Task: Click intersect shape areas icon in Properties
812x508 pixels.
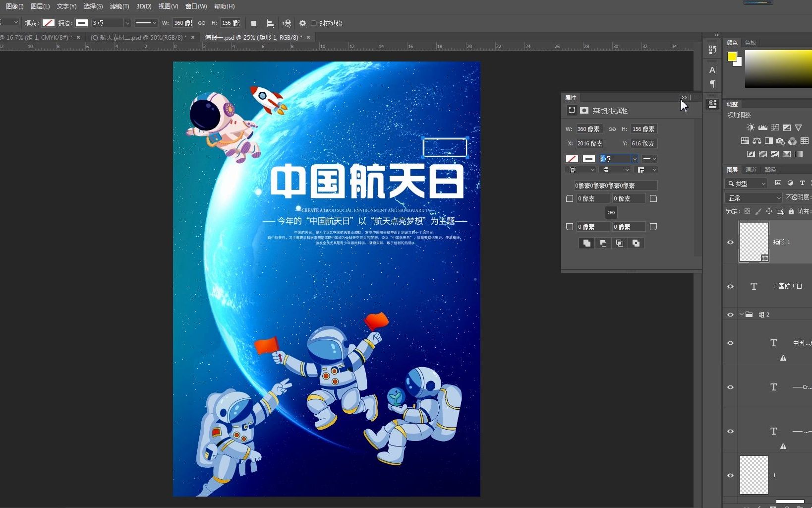Action: click(619, 243)
